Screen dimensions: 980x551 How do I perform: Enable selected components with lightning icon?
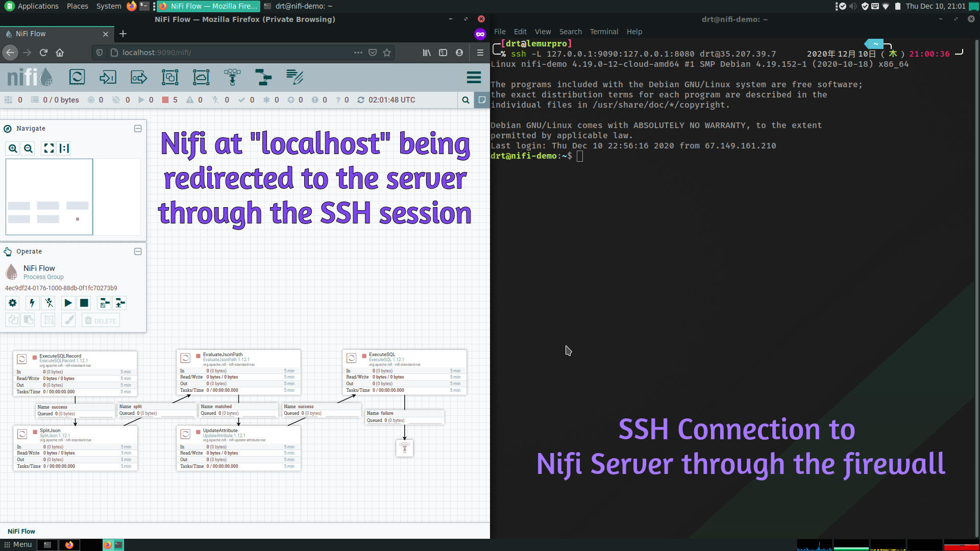pyautogui.click(x=32, y=303)
